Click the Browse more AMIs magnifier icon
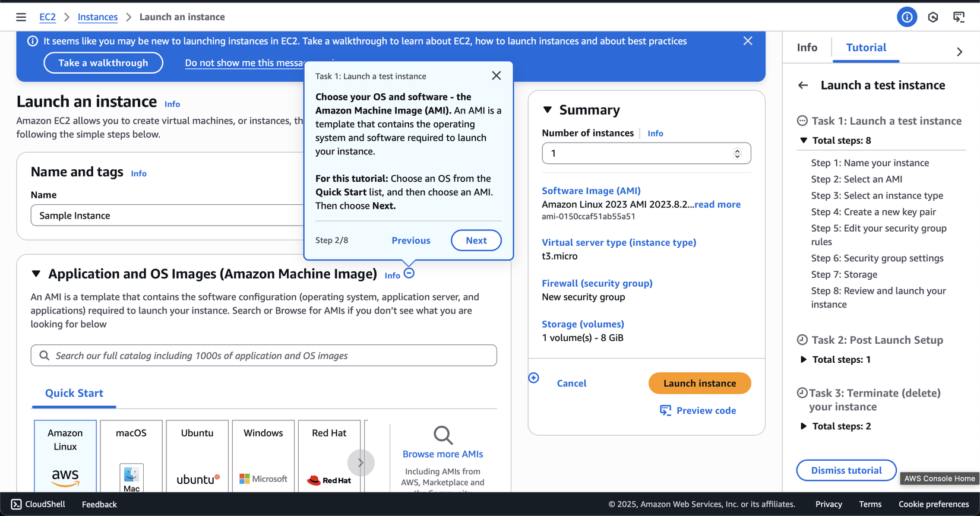Image resolution: width=980 pixels, height=516 pixels. (443, 435)
